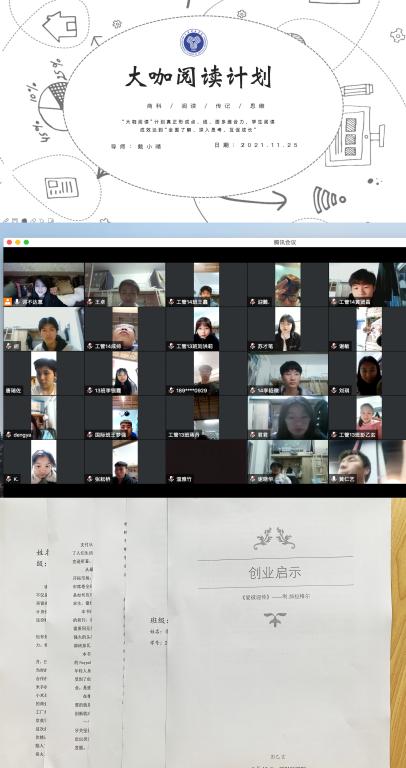The height and width of the screenshot is (768, 406).
Task: Click the mic icon beside 刘萌
Action: pyautogui.click(x=334, y=391)
